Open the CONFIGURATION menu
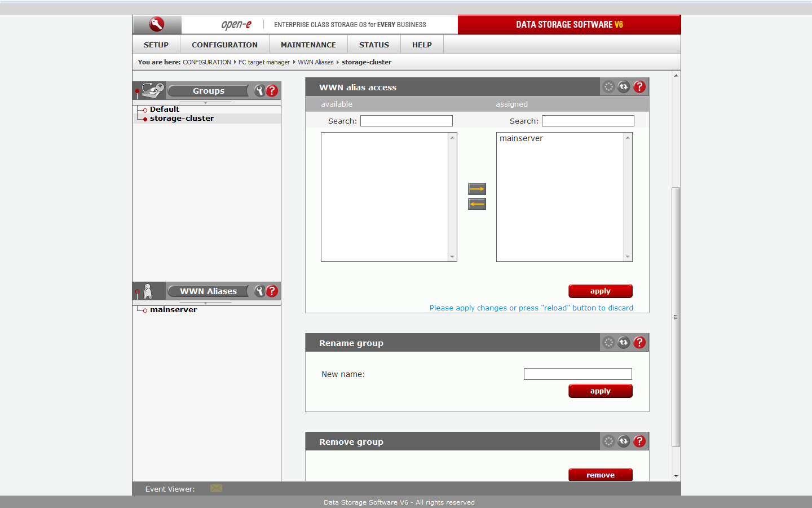The image size is (812, 508). coord(224,45)
